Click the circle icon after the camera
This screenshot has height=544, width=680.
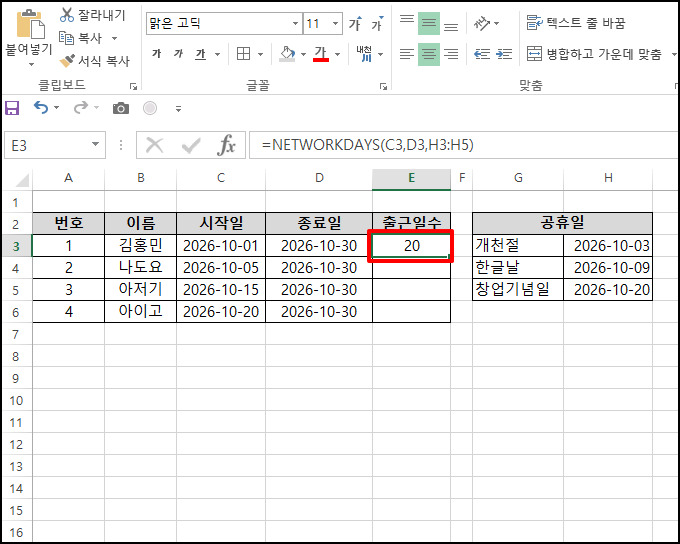pyautogui.click(x=150, y=108)
